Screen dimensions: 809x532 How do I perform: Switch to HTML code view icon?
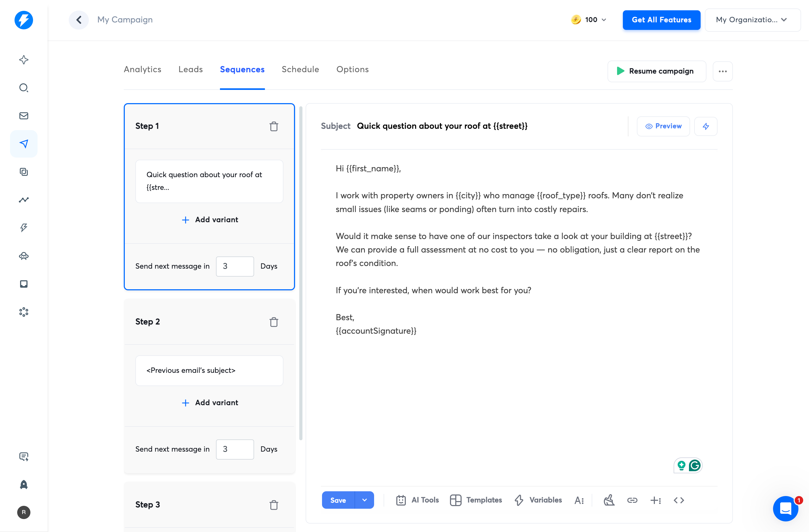click(679, 500)
